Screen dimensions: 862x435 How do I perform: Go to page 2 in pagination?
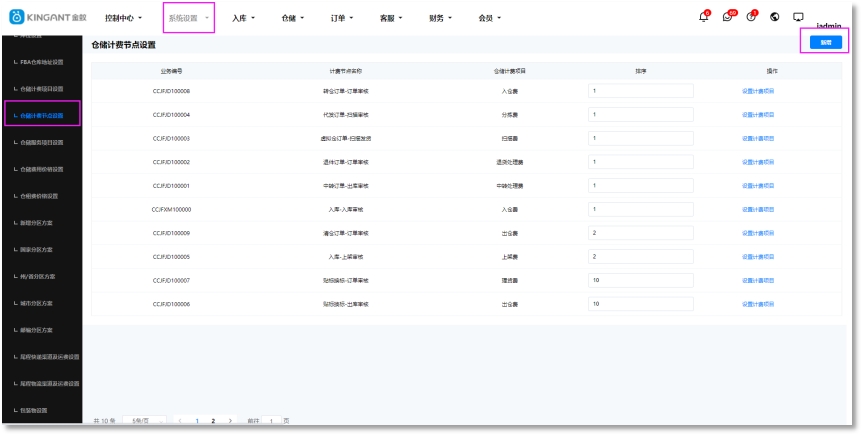pyautogui.click(x=213, y=421)
